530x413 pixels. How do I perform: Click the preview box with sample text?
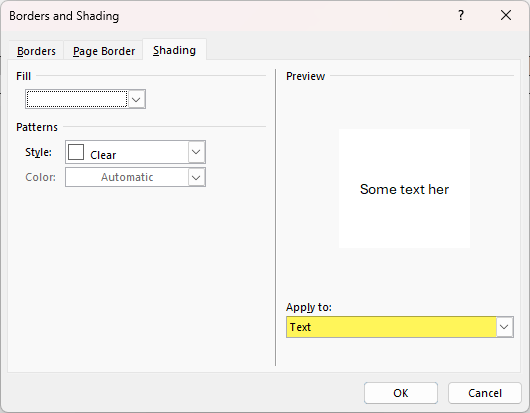(404, 189)
